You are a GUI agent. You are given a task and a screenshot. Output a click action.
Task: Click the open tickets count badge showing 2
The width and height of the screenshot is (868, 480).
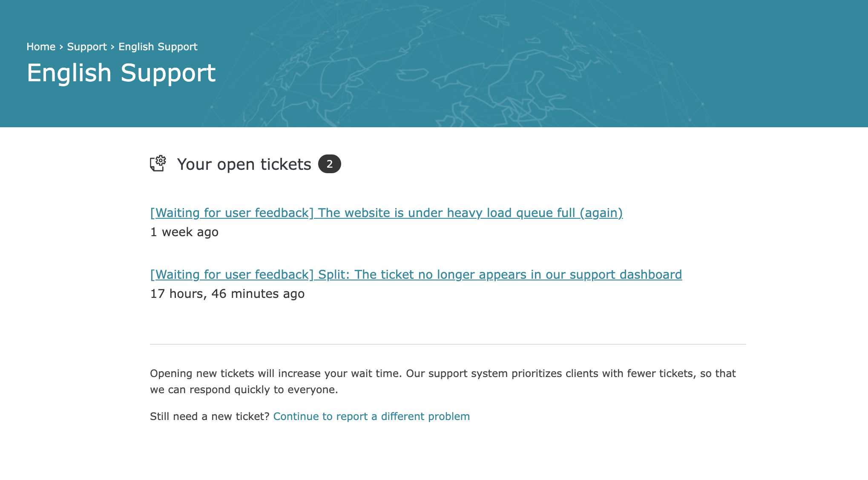coord(330,164)
